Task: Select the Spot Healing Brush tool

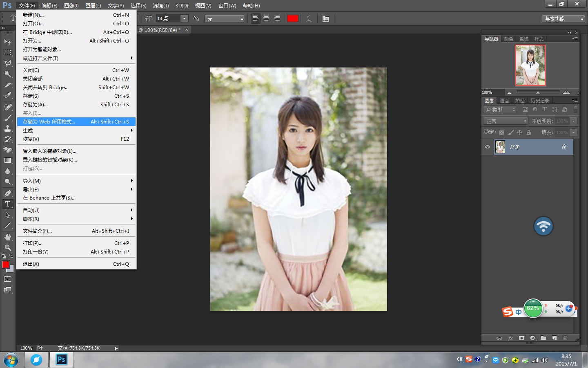Action: 8,107
